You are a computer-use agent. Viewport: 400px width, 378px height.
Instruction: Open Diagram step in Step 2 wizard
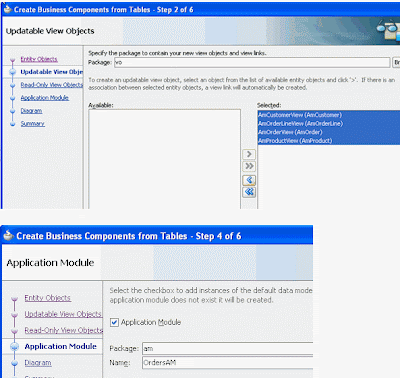coord(31,111)
